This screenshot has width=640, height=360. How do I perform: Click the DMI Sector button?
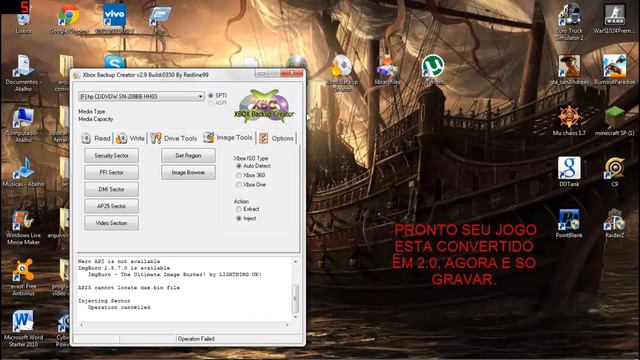111,189
